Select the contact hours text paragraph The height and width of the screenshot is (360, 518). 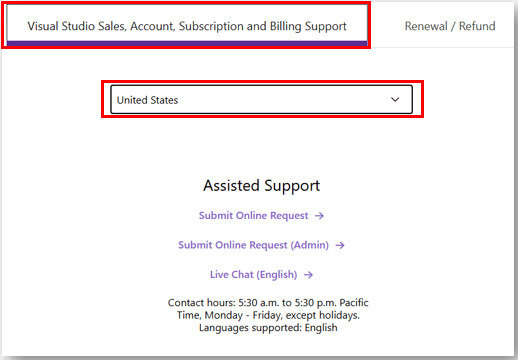point(268,315)
